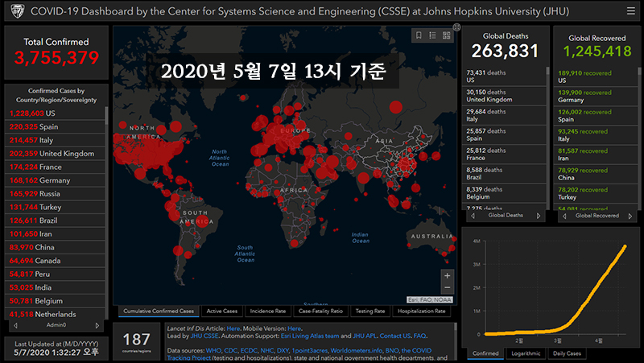Screen dimensions: 644x363
Task: Open the Case-Fatality Ratio tab
Action: tap(320, 311)
